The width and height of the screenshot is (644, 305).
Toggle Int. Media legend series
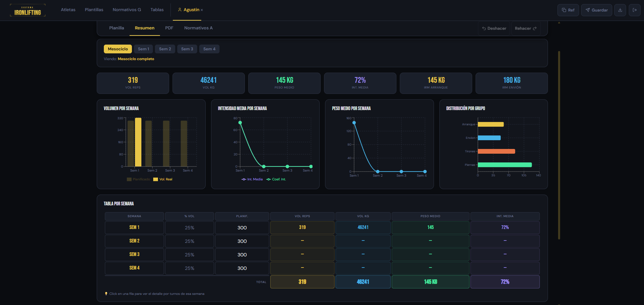point(252,179)
